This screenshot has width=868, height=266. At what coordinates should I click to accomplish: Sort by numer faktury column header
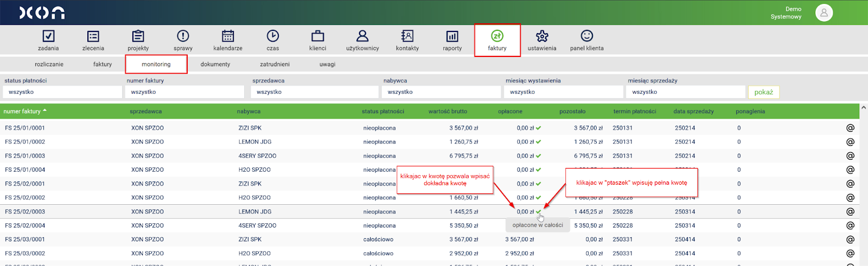22,112
